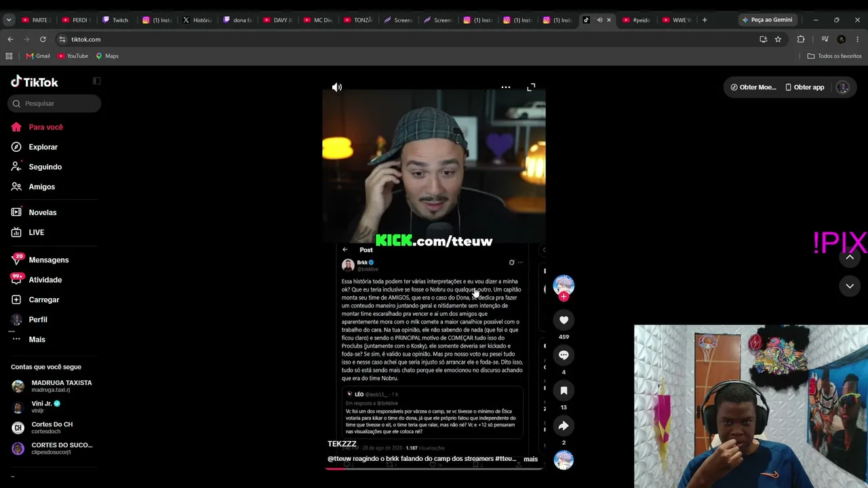Save the video with the TikTok bookmark icon
Viewport: 868px width, 488px height.
coord(564,390)
